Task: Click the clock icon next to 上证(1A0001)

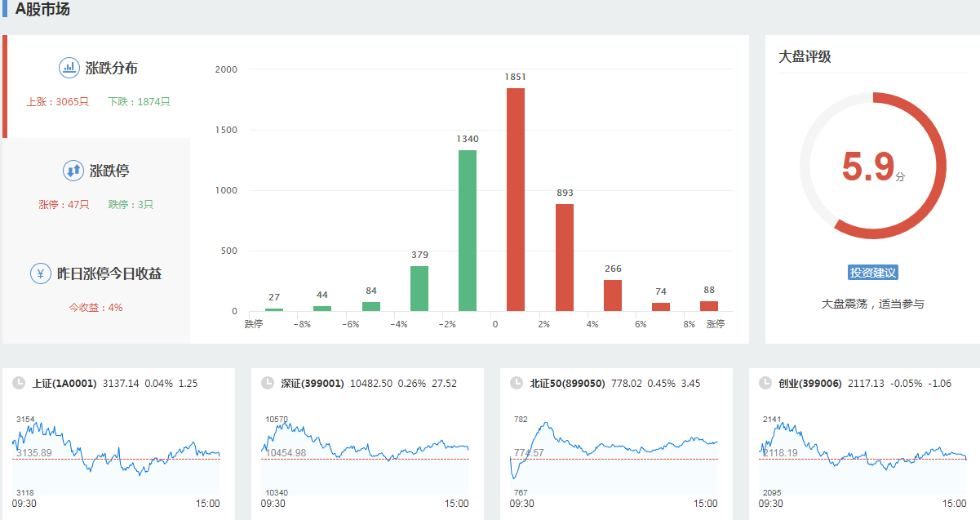Action: (18, 383)
